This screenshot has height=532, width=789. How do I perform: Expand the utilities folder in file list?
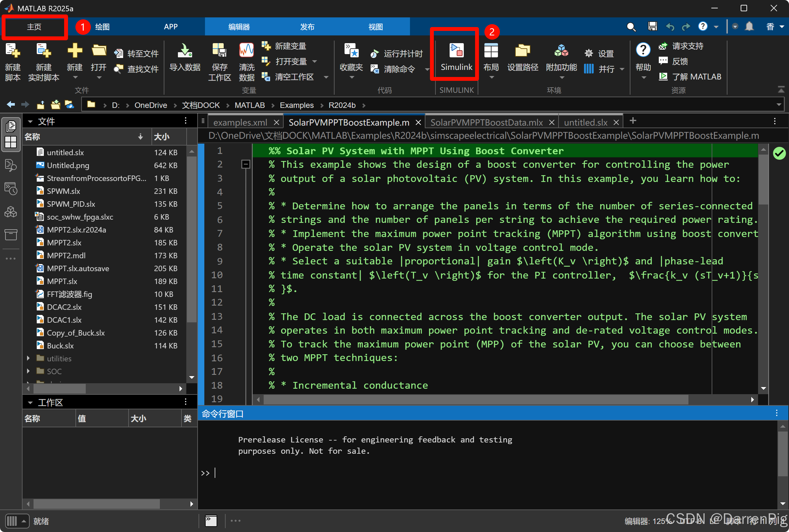(x=28, y=358)
